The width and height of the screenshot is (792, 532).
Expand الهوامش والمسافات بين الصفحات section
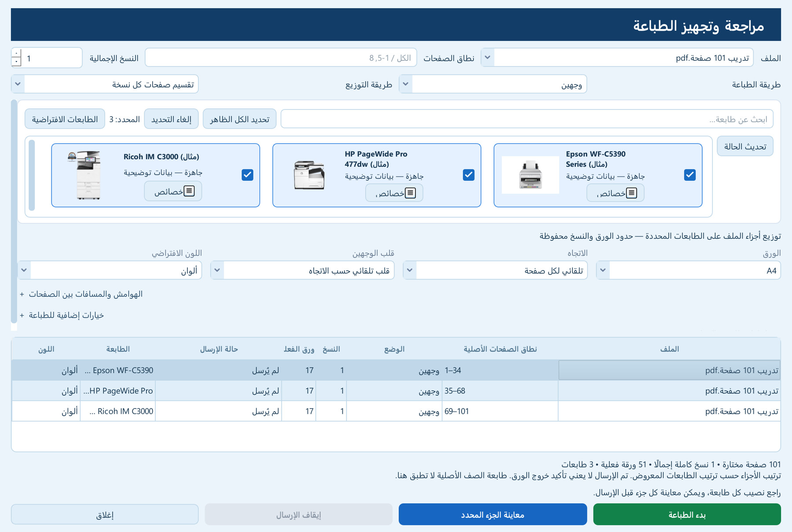pyautogui.click(x=81, y=294)
